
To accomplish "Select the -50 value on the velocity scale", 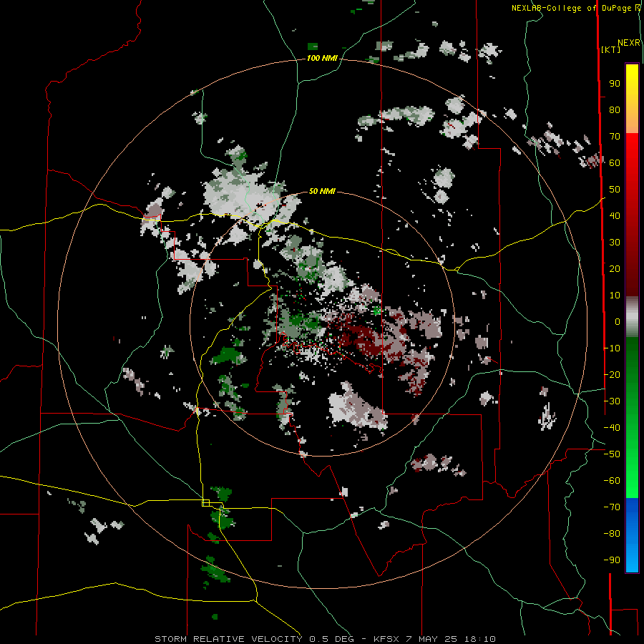I will click(x=612, y=454).
